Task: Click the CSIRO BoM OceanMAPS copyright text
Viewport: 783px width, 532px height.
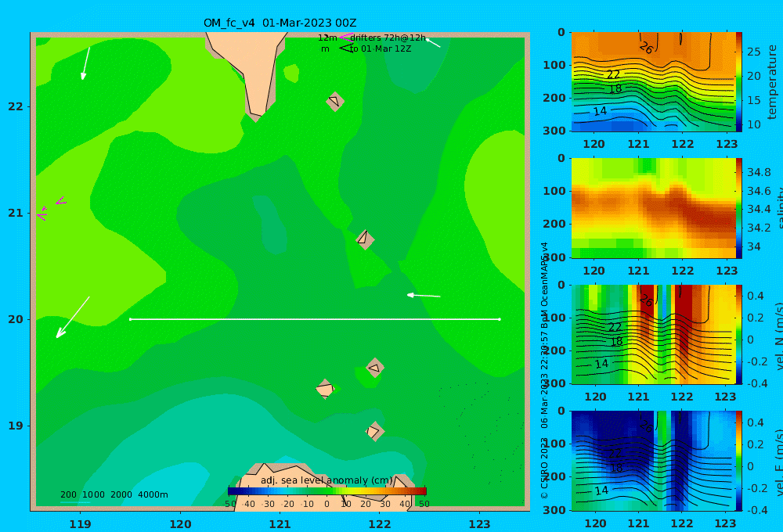Action: (x=544, y=371)
